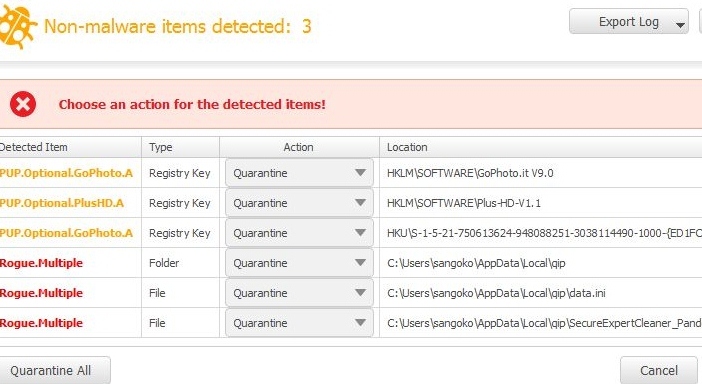This screenshot has height=384, width=702.
Task: Select PUP.Optional.GoPhoto.A item in the HKU row
Action: tap(66, 233)
